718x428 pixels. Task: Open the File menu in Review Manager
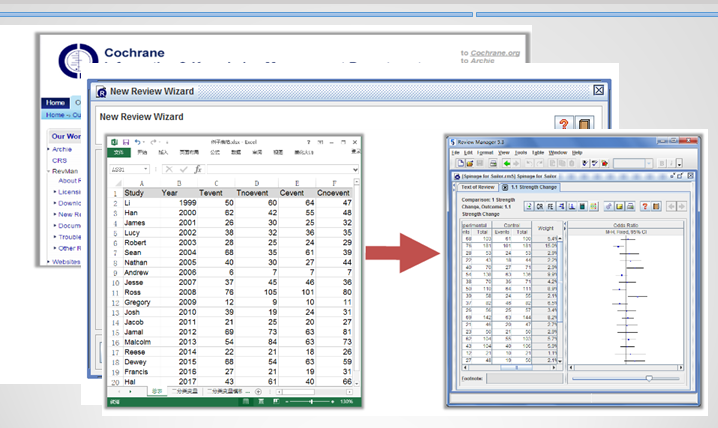pyautogui.click(x=456, y=152)
